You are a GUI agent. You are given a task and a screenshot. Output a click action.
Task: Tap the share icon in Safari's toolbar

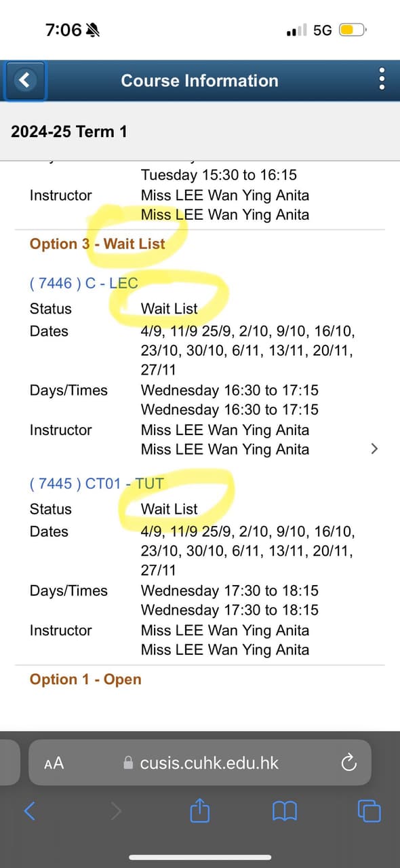point(199,811)
